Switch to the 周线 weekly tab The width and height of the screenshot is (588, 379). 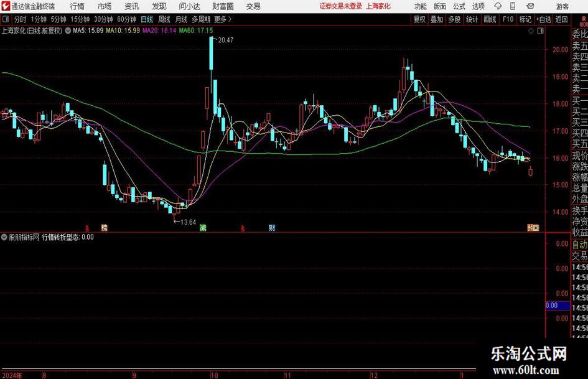coord(164,19)
